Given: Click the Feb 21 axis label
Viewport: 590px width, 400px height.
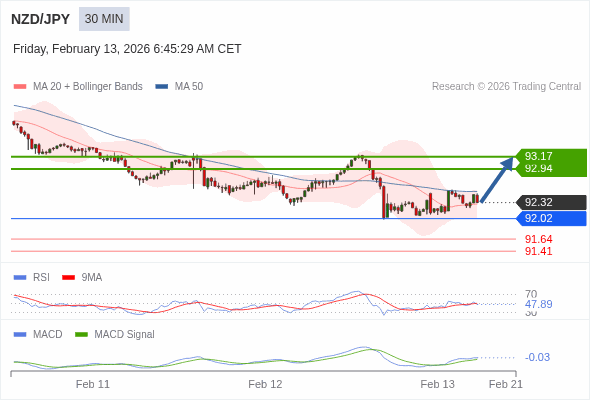Looking at the screenshot, I should (x=506, y=384).
